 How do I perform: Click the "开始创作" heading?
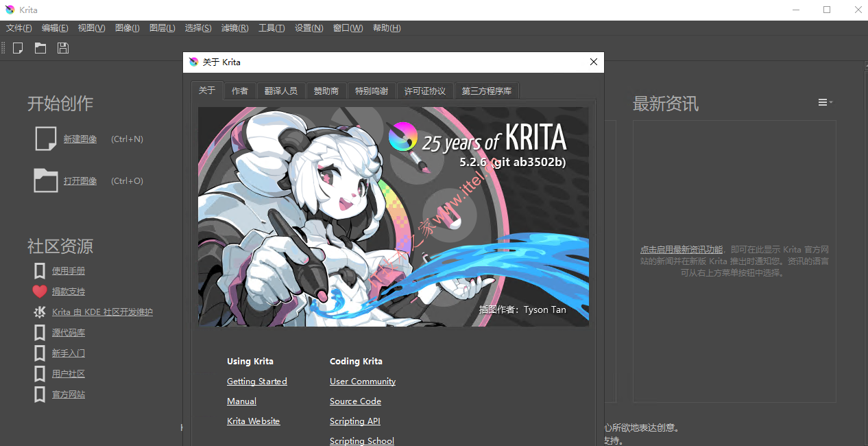click(x=60, y=104)
